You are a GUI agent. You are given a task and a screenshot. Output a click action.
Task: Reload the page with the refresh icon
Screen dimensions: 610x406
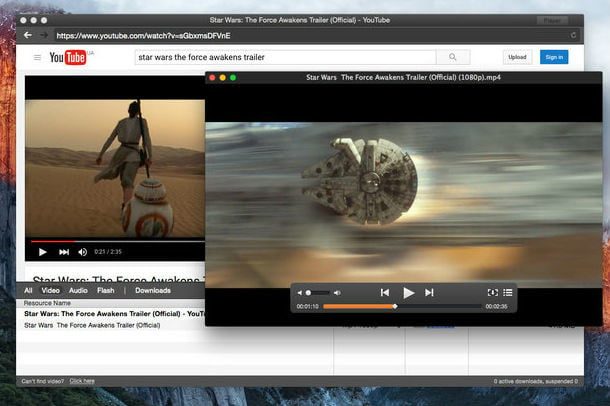pos(573,35)
